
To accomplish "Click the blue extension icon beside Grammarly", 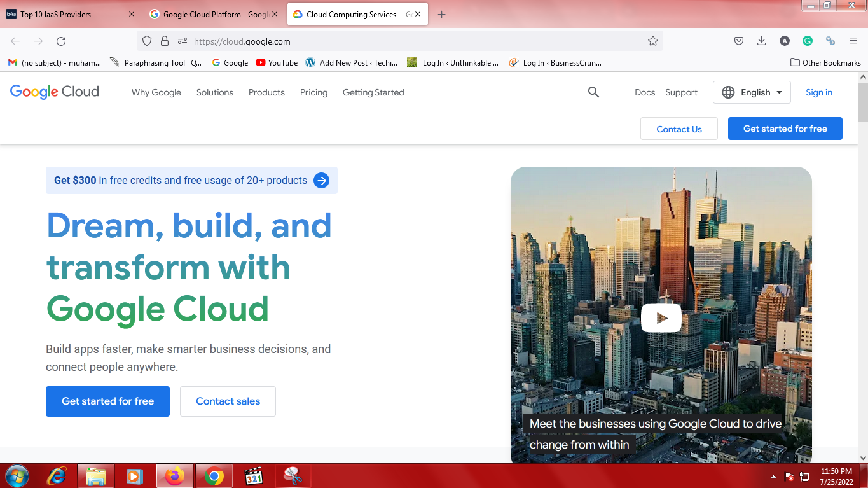I will [x=830, y=41].
